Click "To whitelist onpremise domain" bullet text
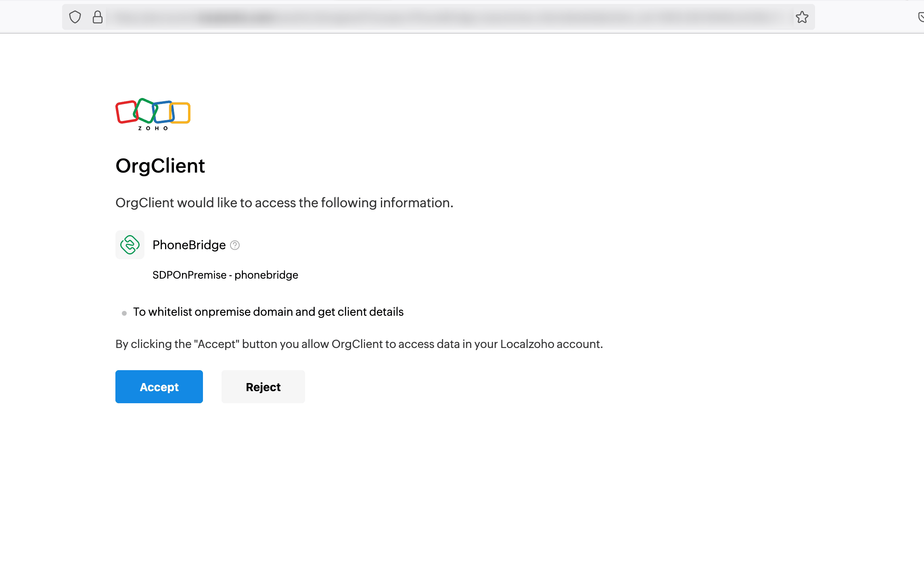 [x=268, y=312]
